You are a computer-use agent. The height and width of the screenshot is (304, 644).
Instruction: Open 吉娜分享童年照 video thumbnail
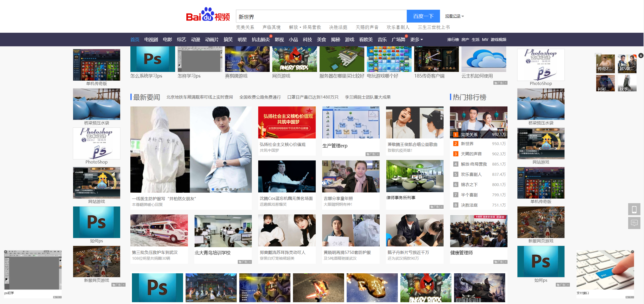point(351,176)
